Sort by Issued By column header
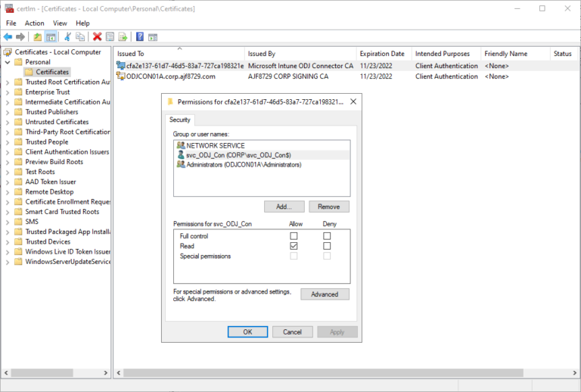Image resolution: width=581 pixels, height=392 pixels. pyautogui.click(x=300, y=54)
